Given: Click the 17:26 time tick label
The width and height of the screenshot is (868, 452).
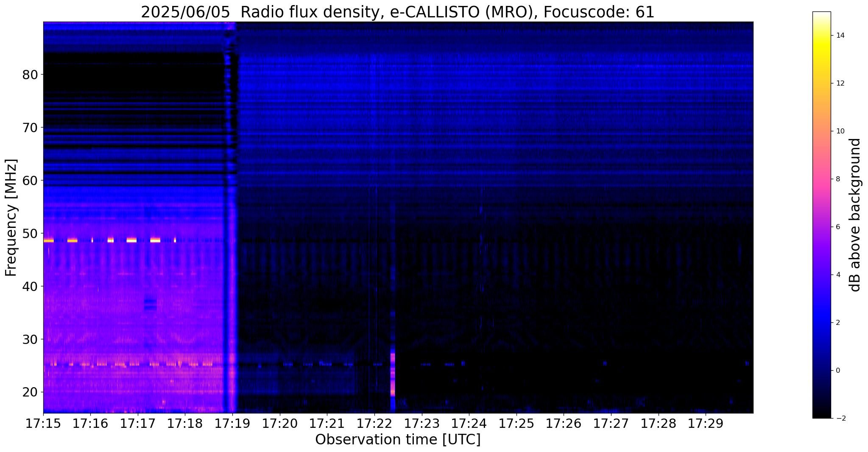Looking at the screenshot, I should coord(564,424).
